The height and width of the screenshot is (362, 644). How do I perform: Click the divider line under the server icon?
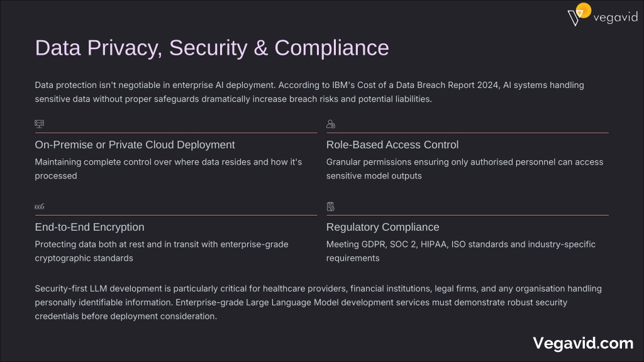(x=176, y=133)
